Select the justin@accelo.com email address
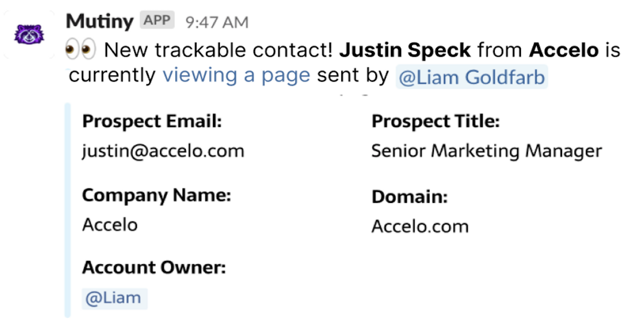Viewport: 644px width, 328px height. pyautogui.click(x=163, y=151)
